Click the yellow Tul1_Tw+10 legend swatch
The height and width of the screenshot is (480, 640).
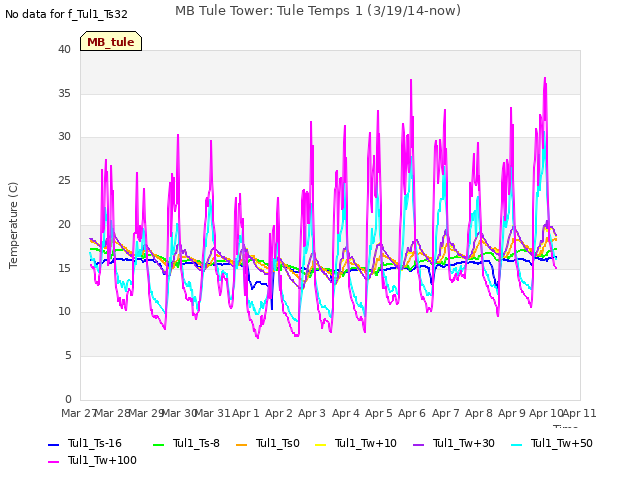click(321, 444)
